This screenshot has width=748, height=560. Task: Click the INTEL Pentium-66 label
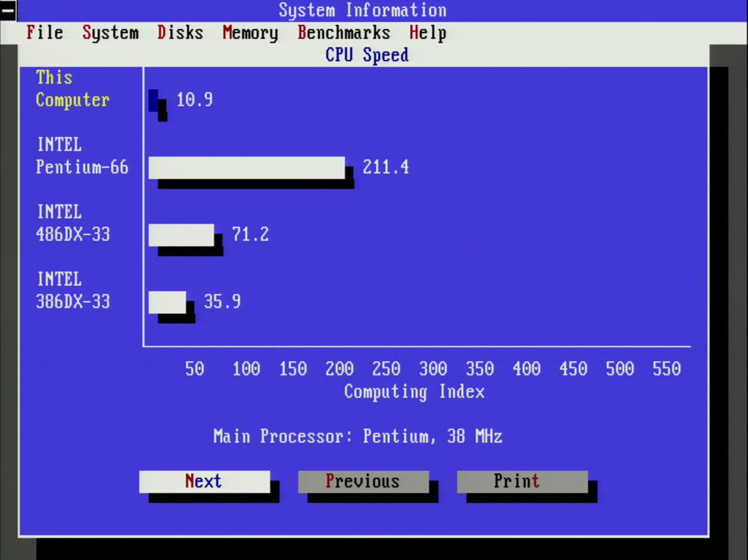pyautogui.click(x=82, y=156)
